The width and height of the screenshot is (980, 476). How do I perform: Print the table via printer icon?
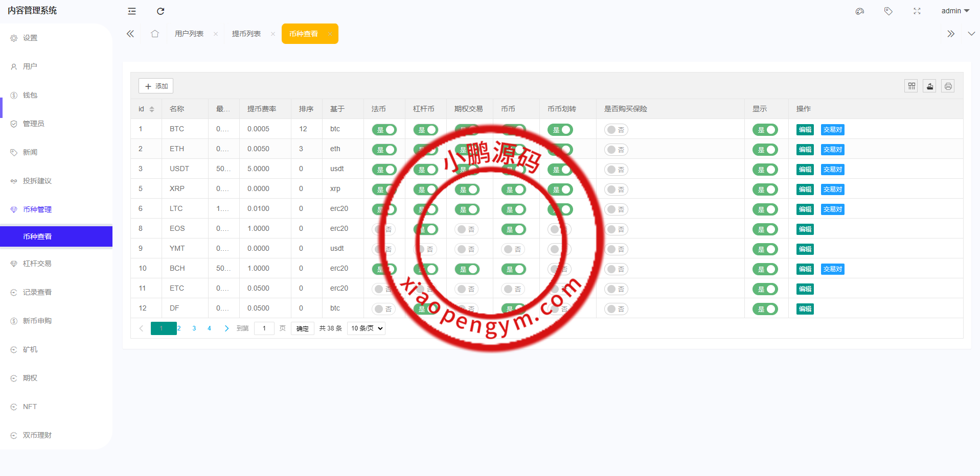point(948,86)
